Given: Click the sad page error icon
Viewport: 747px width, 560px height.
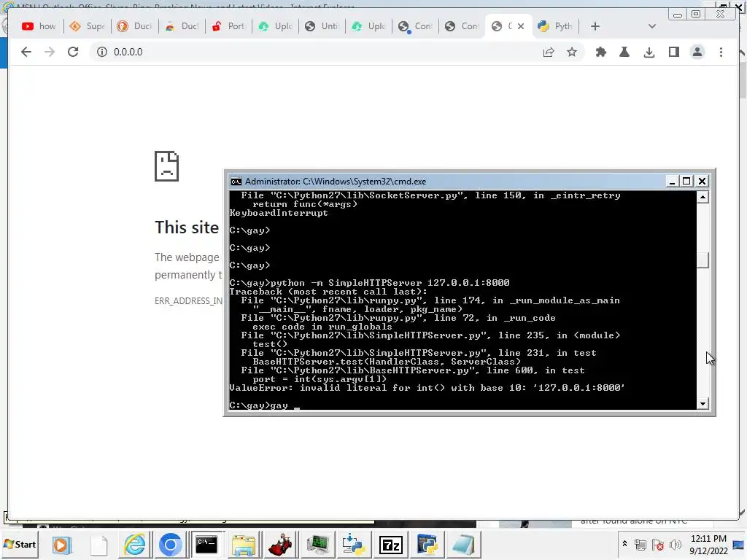Looking at the screenshot, I should click(x=166, y=166).
